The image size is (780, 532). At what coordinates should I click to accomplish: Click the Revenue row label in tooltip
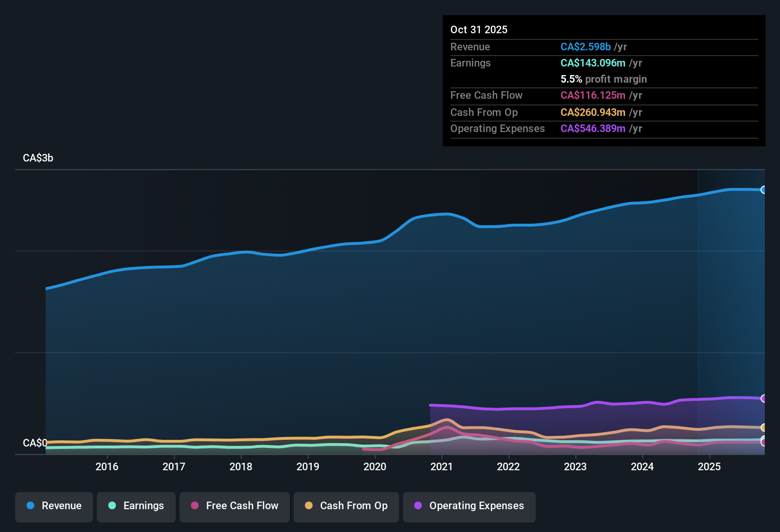tap(470, 47)
